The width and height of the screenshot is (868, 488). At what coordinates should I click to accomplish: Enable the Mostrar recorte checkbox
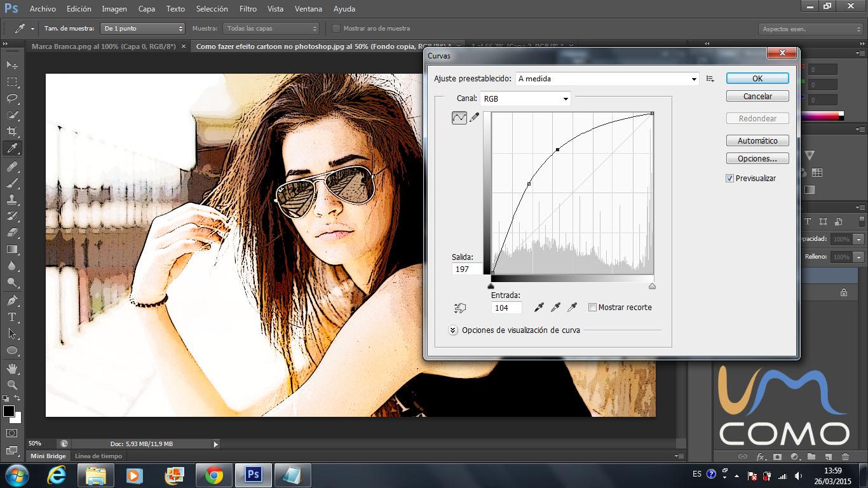click(592, 308)
